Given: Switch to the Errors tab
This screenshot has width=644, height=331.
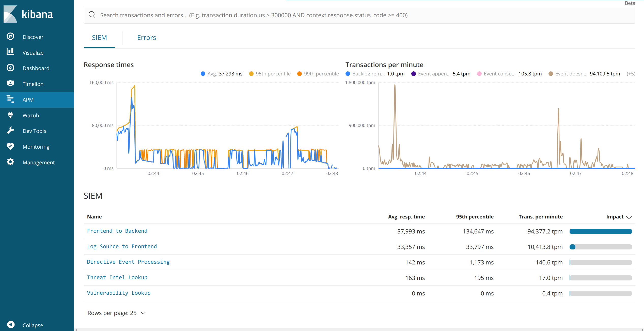Looking at the screenshot, I should [146, 38].
